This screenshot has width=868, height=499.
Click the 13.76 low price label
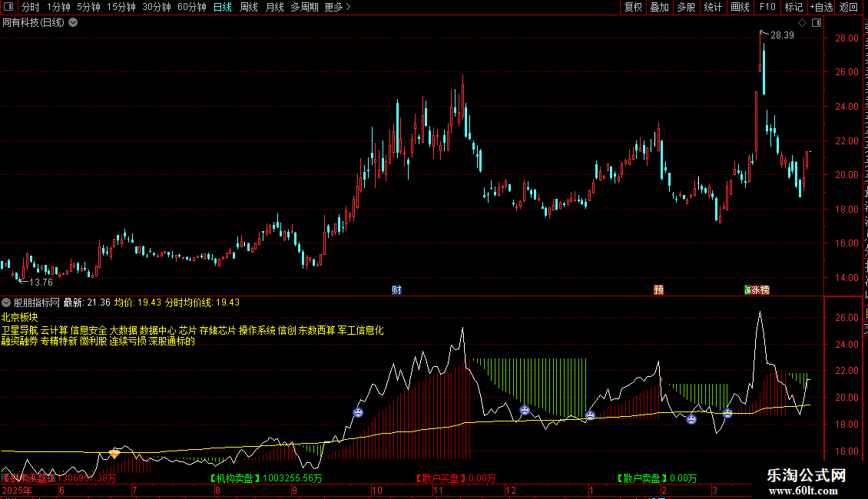41,283
